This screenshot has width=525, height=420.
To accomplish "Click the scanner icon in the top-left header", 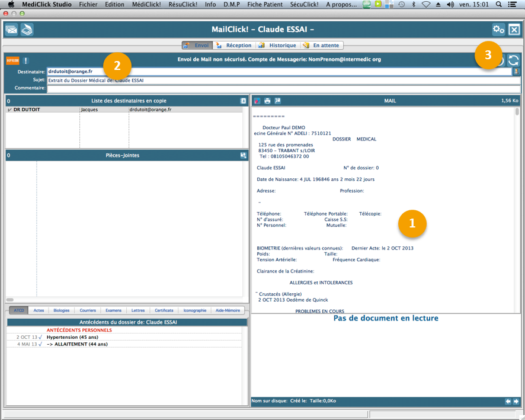I will (27, 30).
